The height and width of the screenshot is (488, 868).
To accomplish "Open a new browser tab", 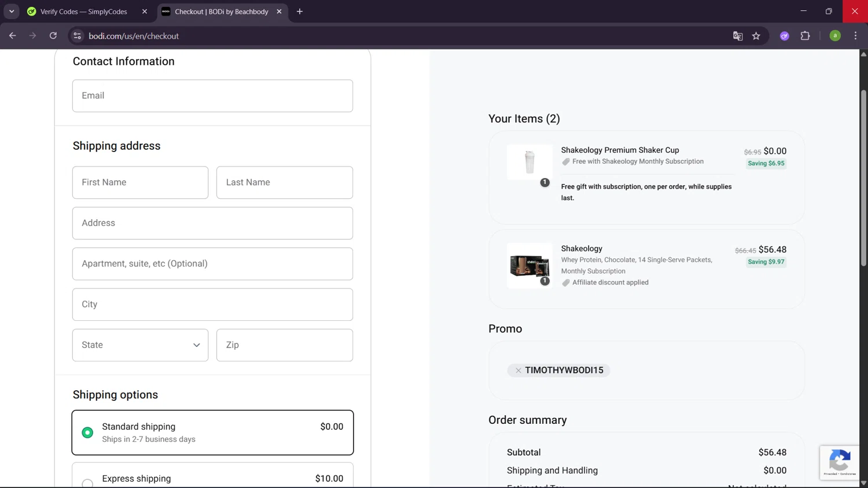I will click(x=300, y=12).
